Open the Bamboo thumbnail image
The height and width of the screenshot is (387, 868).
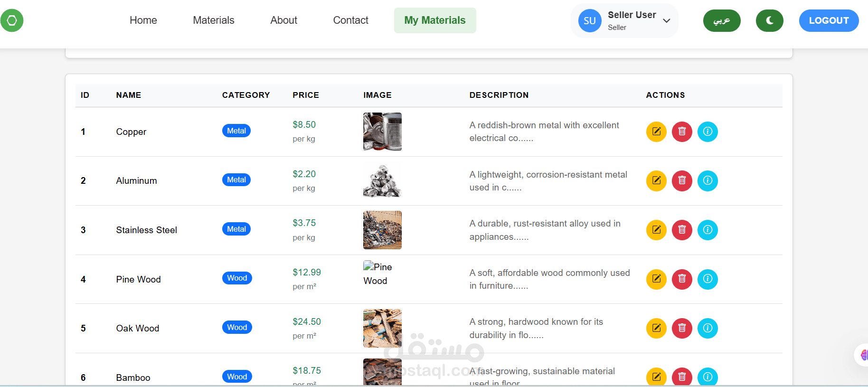pyautogui.click(x=382, y=372)
